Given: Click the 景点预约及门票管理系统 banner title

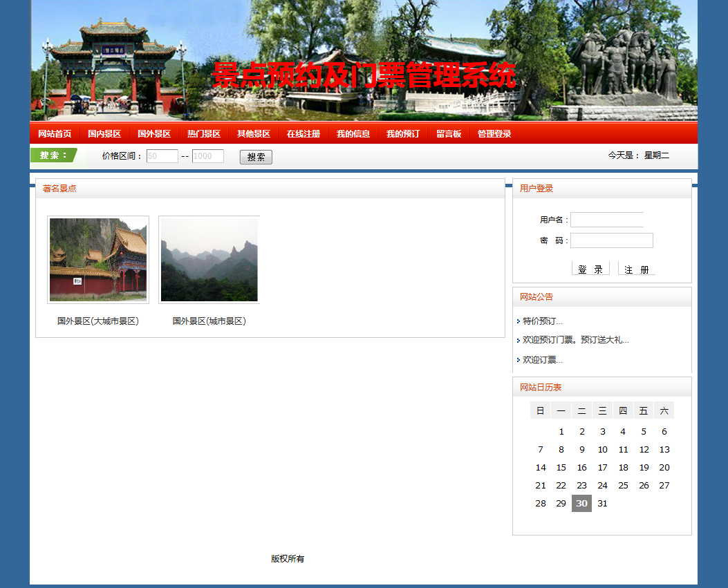Looking at the screenshot, I should pos(364,75).
